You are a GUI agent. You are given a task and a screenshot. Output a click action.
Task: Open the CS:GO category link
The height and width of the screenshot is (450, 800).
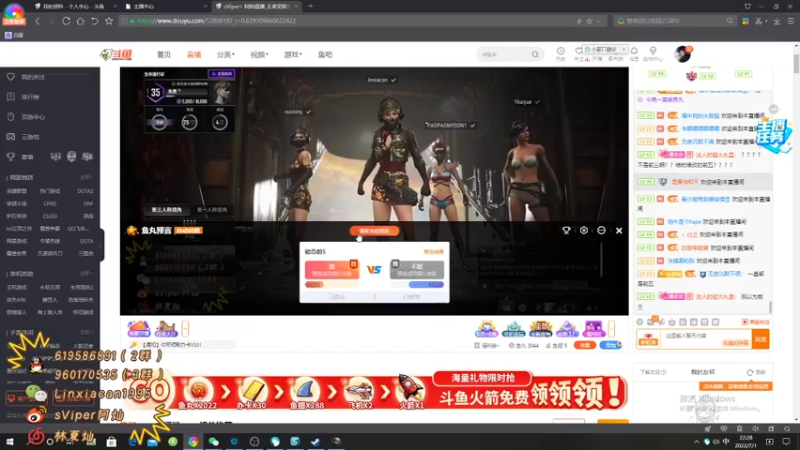click(x=50, y=216)
